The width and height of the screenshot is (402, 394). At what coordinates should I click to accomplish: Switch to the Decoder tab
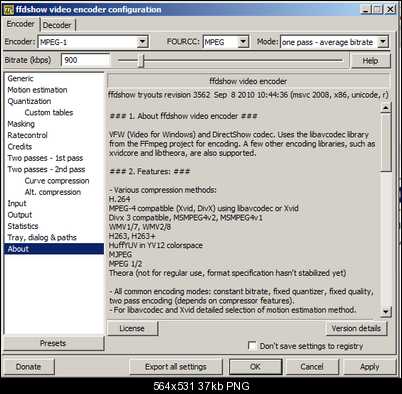(57, 25)
